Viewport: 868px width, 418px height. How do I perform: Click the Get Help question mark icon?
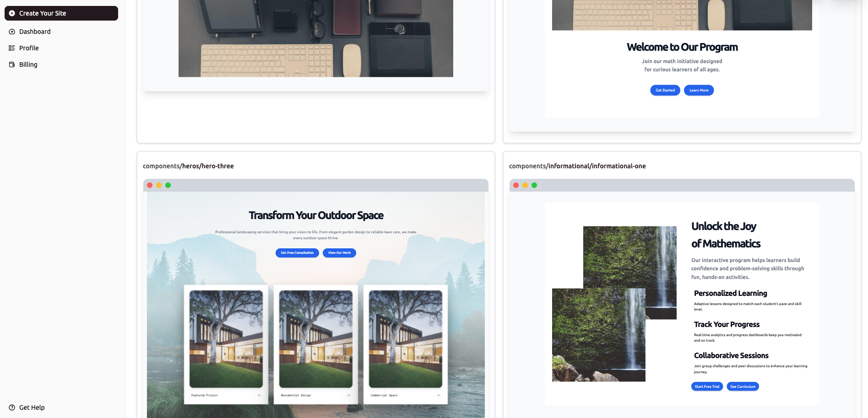[x=11, y=407]
